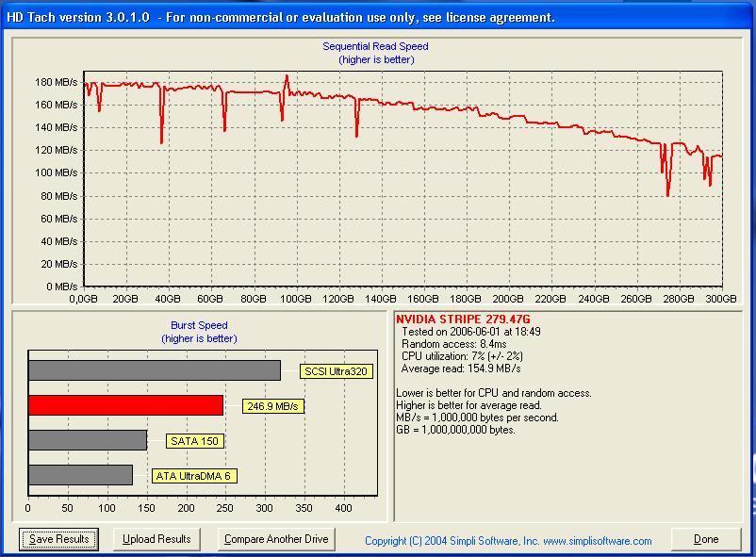This screenshot has height=557, width=756.
Task: Upload Results to the online database
Action: click(x=156, y=539)
